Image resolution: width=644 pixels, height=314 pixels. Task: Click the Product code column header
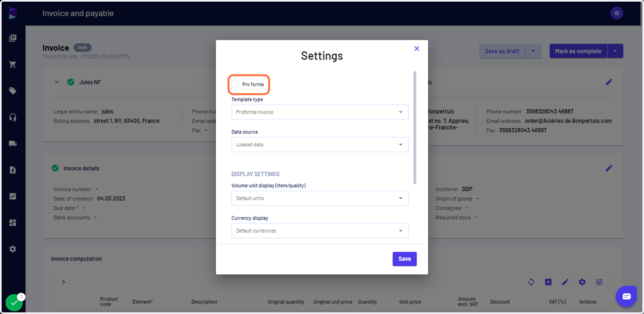(x=109, y=302)
